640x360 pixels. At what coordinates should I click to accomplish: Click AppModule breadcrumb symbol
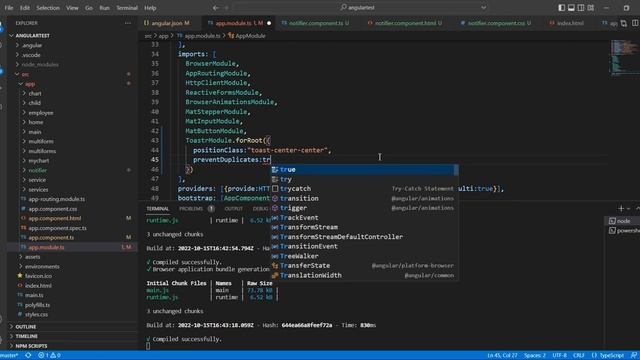coord(247,36)
